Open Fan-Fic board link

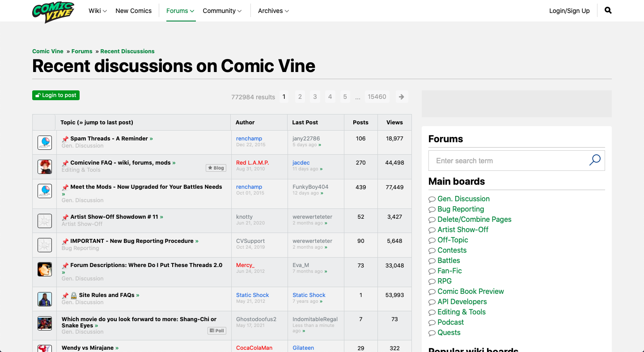[x=449, y=271]
